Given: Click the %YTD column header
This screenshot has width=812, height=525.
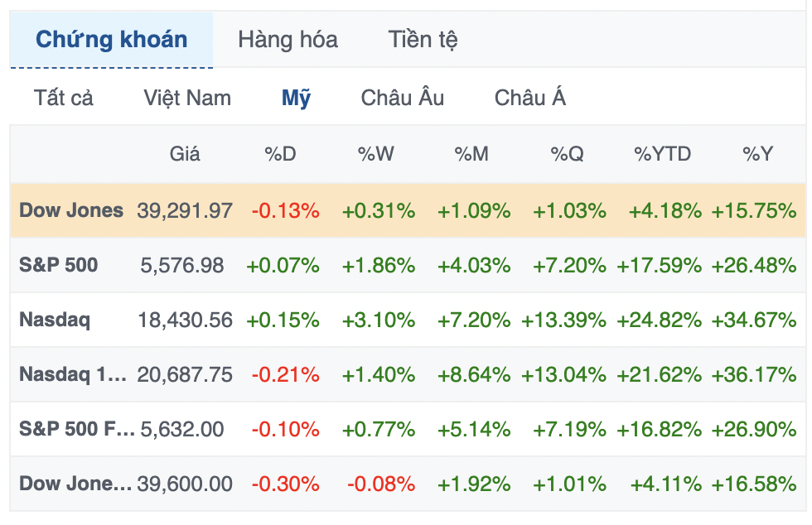Looking at the screenshot, I should (662, 154).
